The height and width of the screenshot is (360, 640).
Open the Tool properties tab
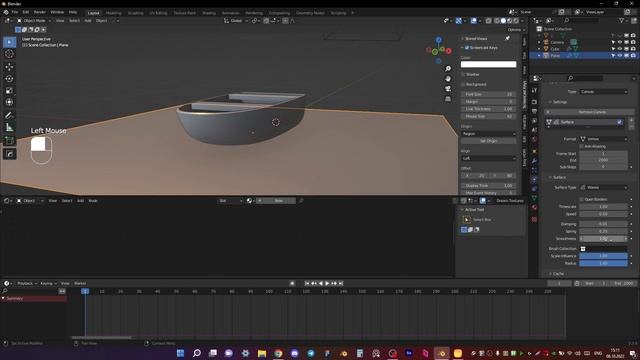[534, 91]
